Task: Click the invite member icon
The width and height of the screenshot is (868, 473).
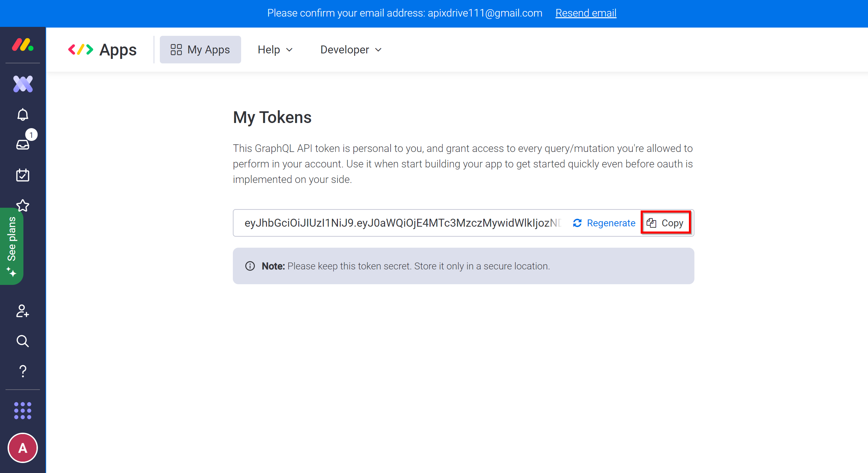Action: point(23,311)
